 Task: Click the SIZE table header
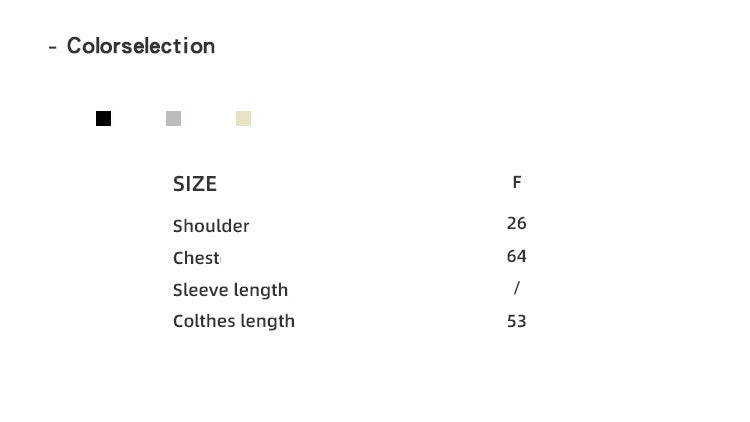[195, 184]
